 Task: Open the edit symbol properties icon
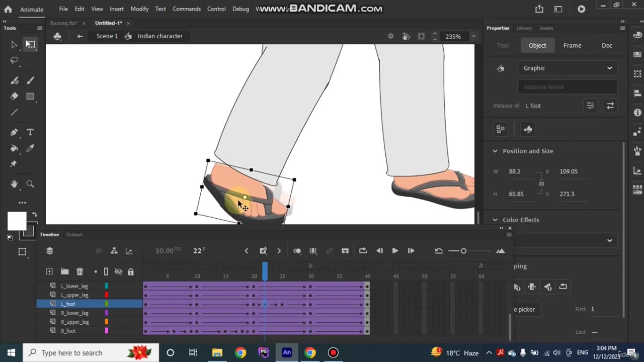pos(590,106)
